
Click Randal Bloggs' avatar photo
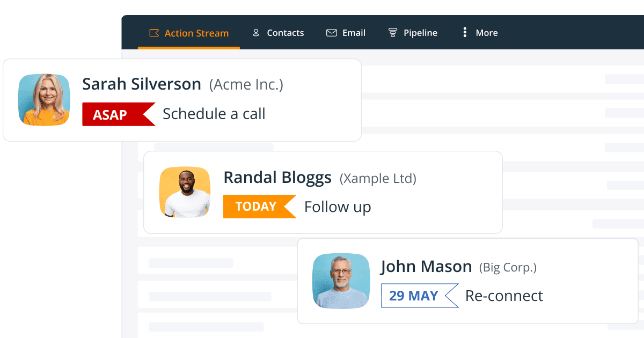coord(185,192)
